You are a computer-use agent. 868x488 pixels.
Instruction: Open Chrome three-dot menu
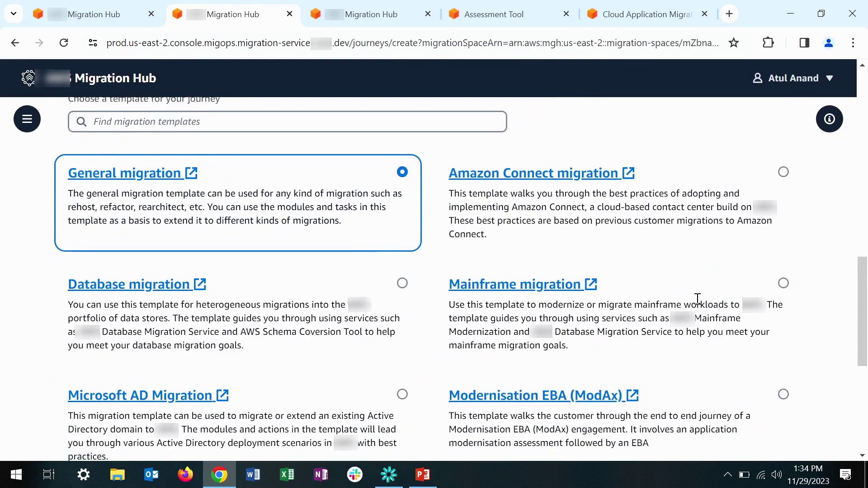click(x=853, y=43)
